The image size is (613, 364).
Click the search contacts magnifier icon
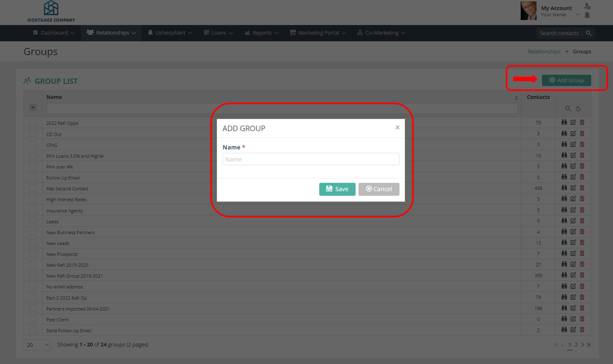pyautogui.click(x=589, y=33)
